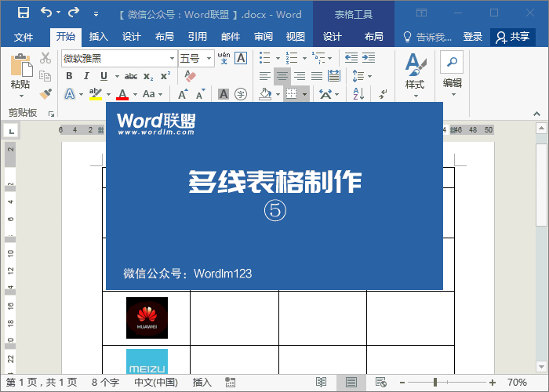Justify paragraph text

317,76
